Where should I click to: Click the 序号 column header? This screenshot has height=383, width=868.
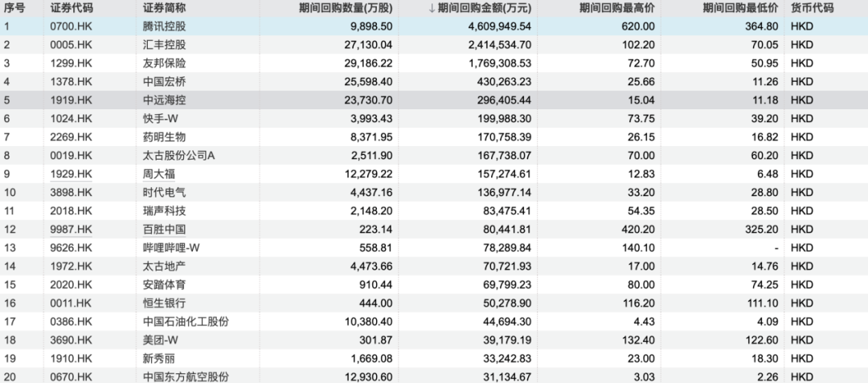tap(14, 9)
